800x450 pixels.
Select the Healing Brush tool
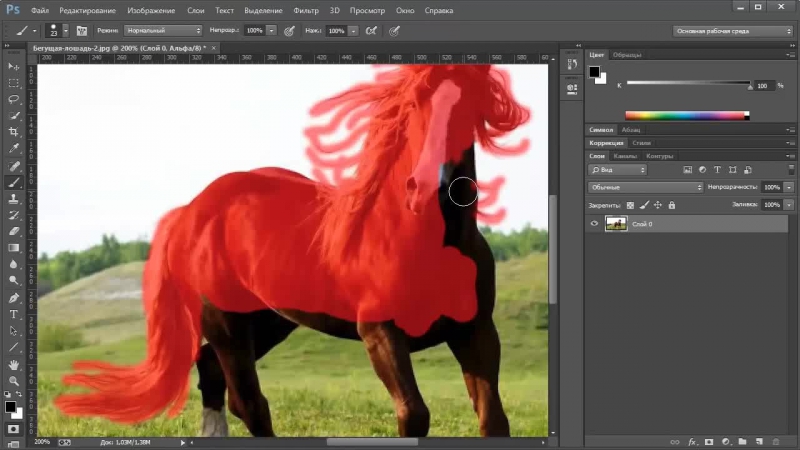coord(13,166)
